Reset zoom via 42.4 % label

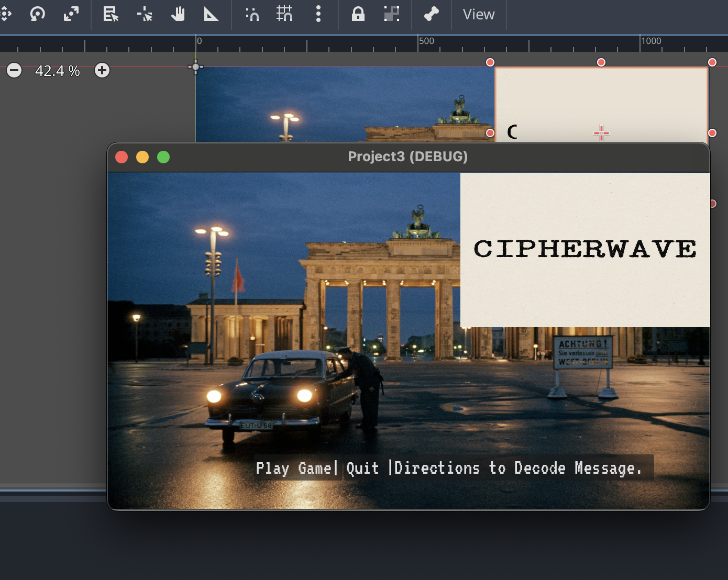pyautogui.click(x=58, y=71)
